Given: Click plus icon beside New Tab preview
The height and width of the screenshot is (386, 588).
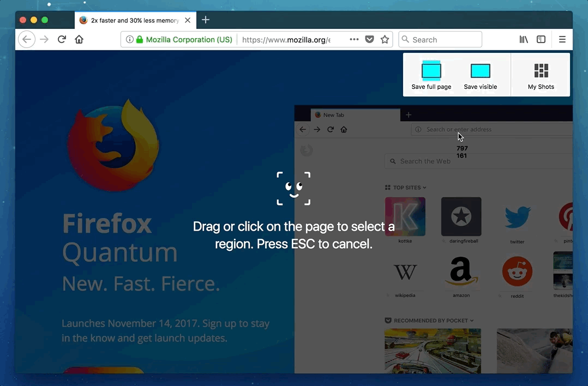Looking at the screenshot, I should tap(409, 114).
